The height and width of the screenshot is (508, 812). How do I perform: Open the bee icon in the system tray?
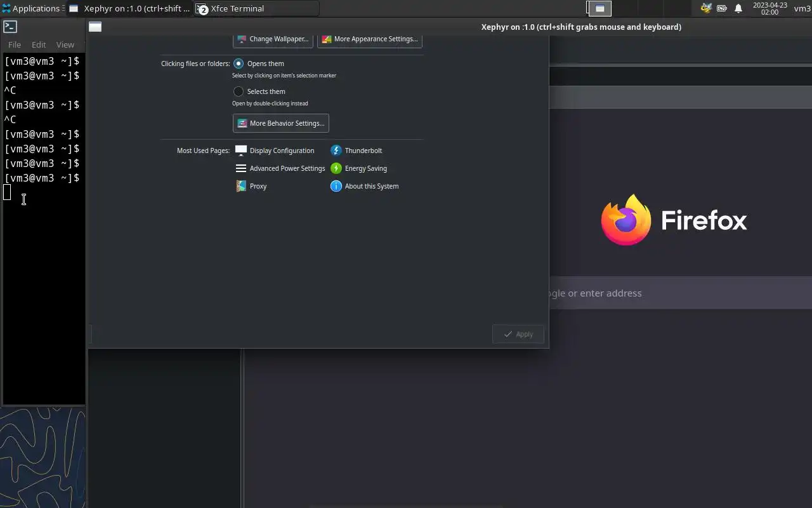pos(706,8)
